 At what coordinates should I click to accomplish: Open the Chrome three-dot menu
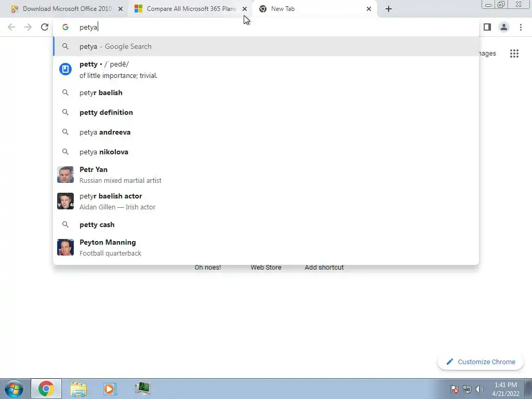[521, 27]
